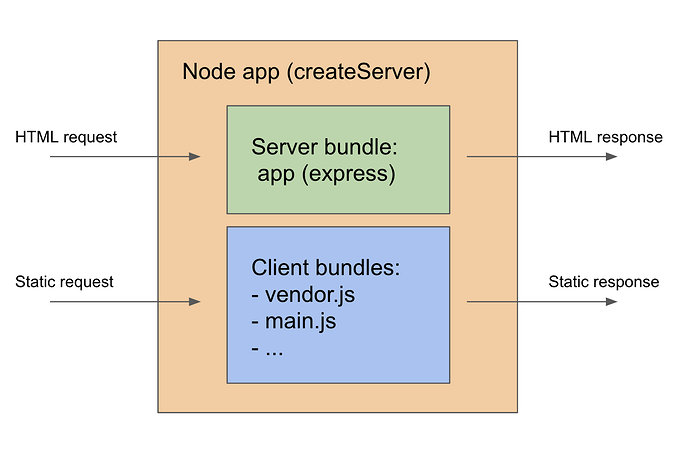Click the "Client bundles:" heading text

(x=326, y=269)
